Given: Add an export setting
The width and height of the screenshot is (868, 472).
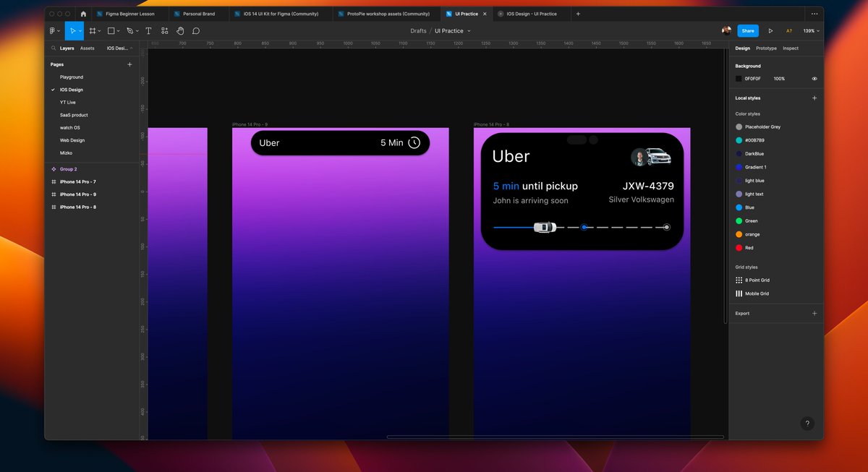Looking at the screenshot, I should tap(814, 314).
